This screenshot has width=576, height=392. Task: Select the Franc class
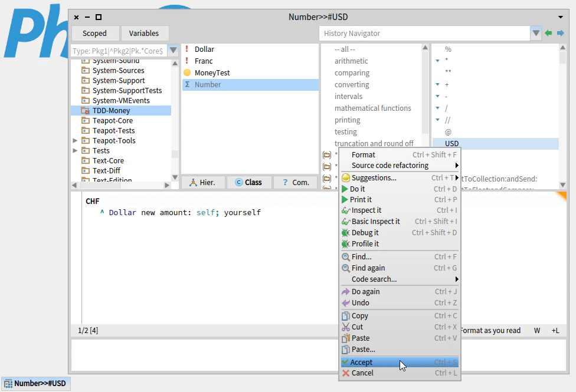click(x=250, y=61)
